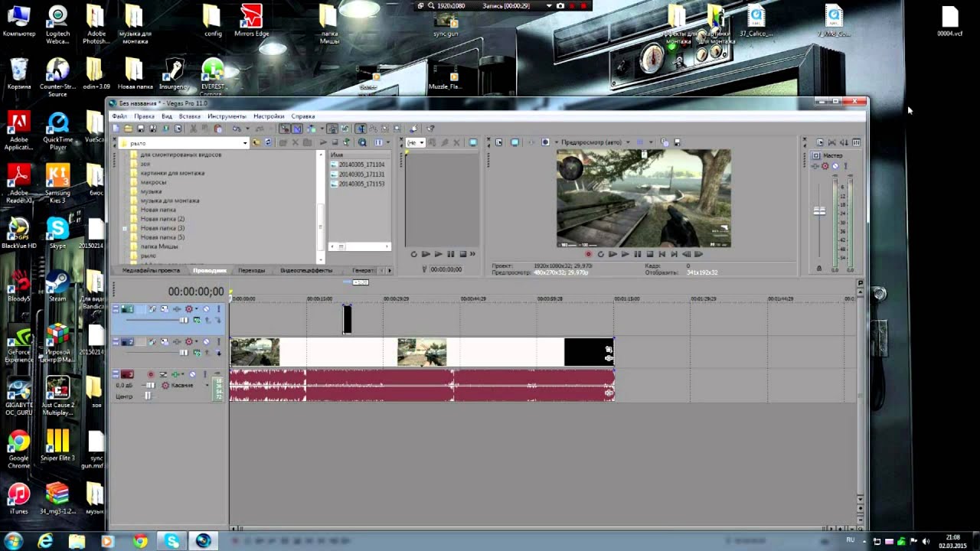
Task: Save the project with the floppy icon
Action: [141, 129]
